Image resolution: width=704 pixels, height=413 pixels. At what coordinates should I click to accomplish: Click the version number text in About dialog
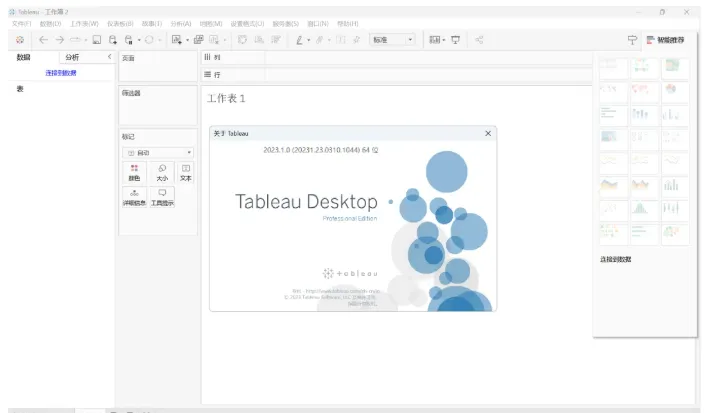pyautogui.click(x=321, y=150)
